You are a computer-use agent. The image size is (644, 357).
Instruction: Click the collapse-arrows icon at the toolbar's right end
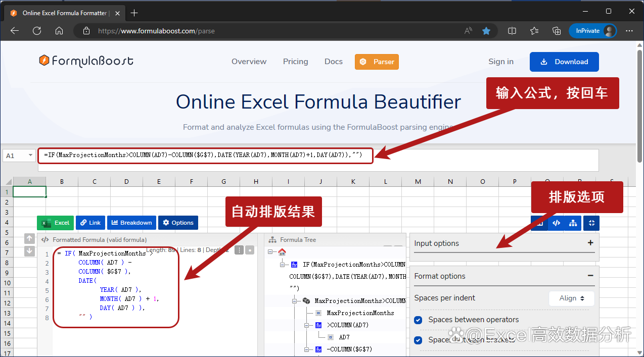[591, 223]
